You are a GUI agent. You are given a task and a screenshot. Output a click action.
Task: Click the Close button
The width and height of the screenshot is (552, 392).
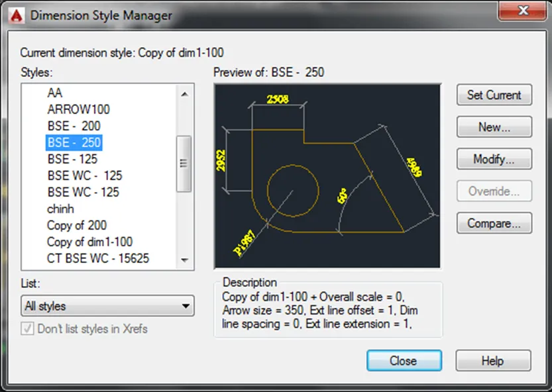click(x=404, y=361)
